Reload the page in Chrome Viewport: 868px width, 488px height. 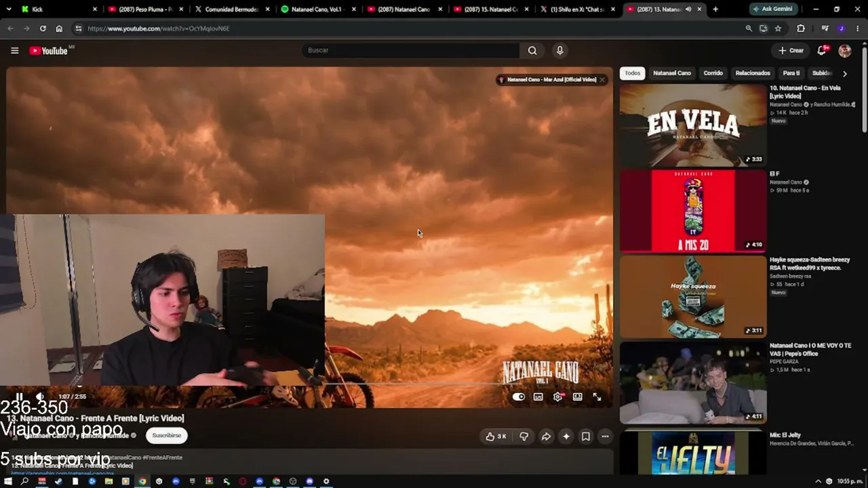pyautogui.click(x=43, y=28)
